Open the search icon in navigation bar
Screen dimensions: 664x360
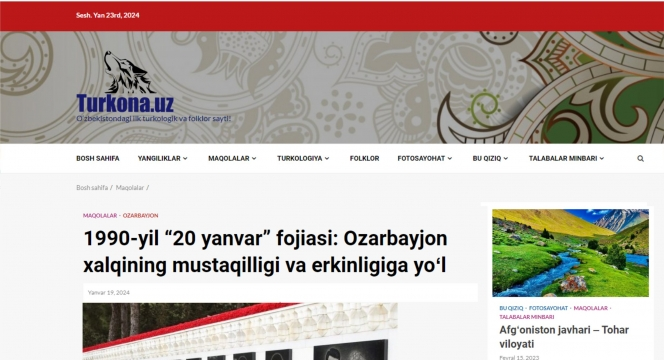(640, 158)
